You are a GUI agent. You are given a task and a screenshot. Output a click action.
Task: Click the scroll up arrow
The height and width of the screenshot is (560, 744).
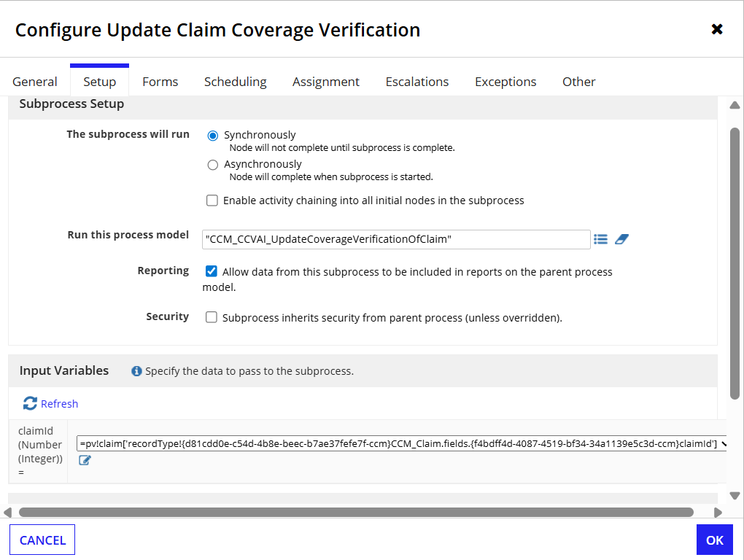click(x=735, y=105)
